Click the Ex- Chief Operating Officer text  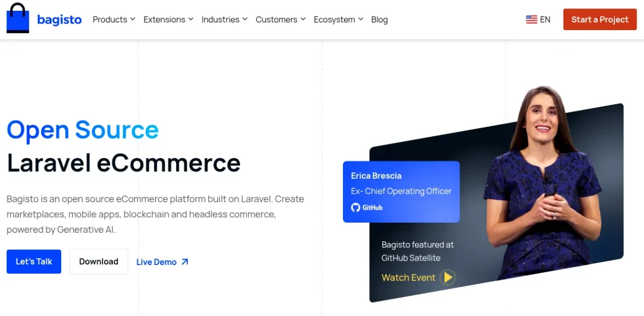click(401, 191)
